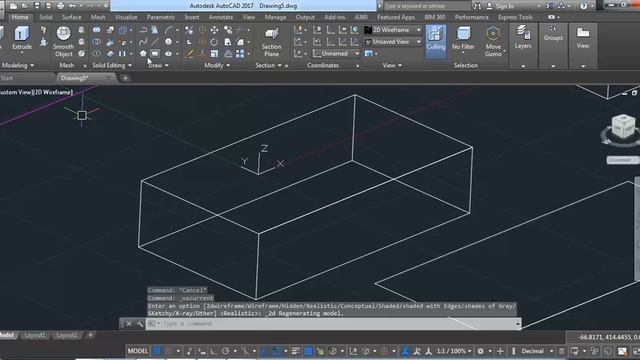Toggle MODEL space in status bar
Viewport: 640px width, 360px height.
(x=138, y=351)
